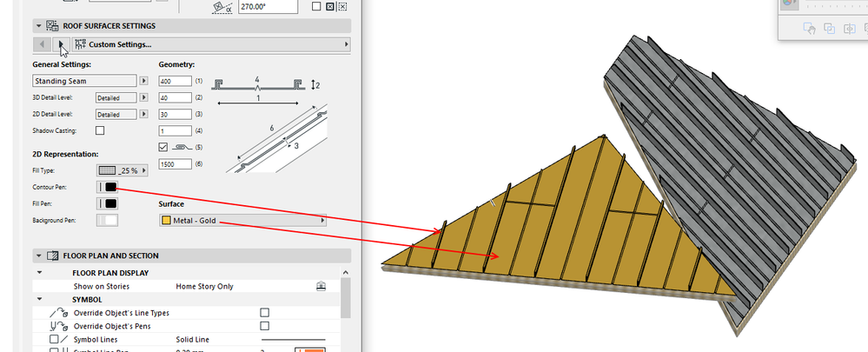Toggle the Shadow Casting checkbox
Image resolution: width=868 pixels, height=352 pixels.
pyautogui.click(x=100, y=130)
